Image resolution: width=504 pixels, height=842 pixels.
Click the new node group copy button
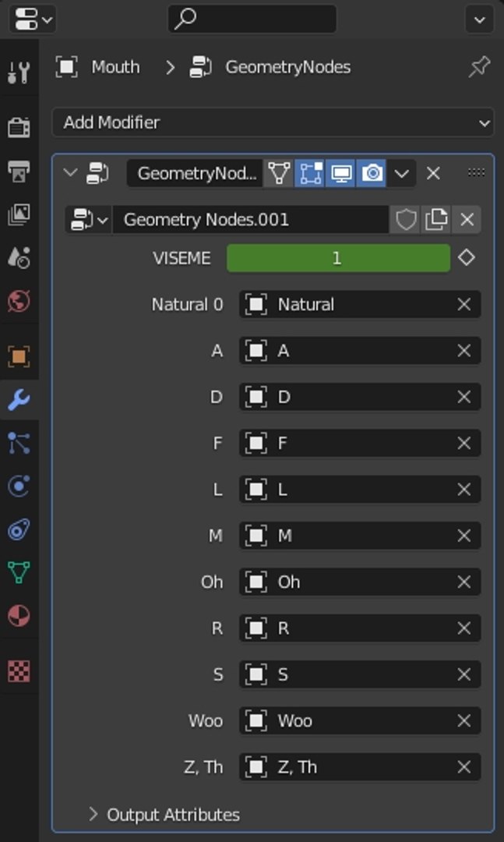(435, 220)
